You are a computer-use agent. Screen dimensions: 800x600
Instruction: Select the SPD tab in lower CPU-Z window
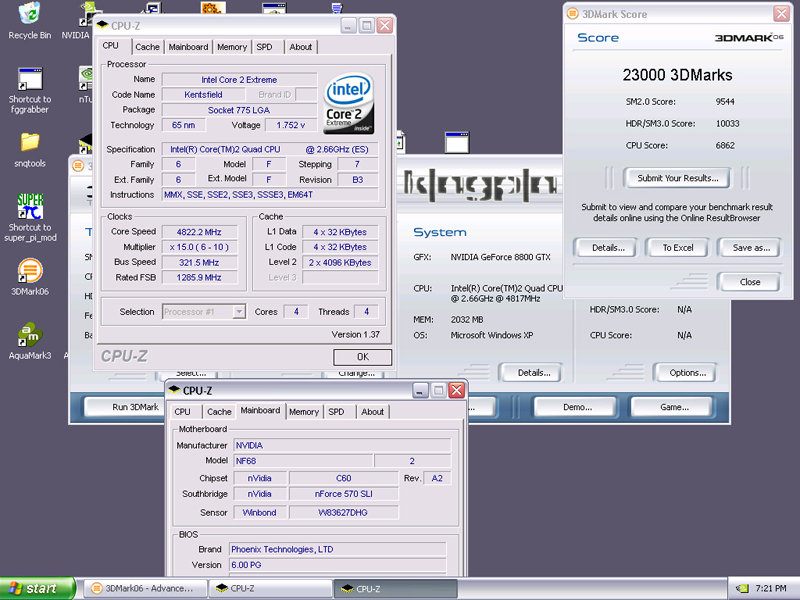[x=336, y=412]
